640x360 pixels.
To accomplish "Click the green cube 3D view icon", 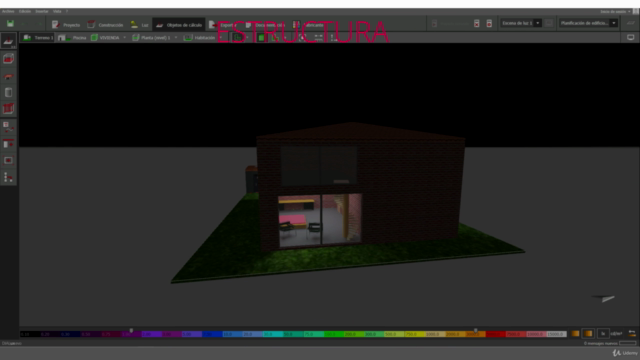I will (x=261, y=38).
